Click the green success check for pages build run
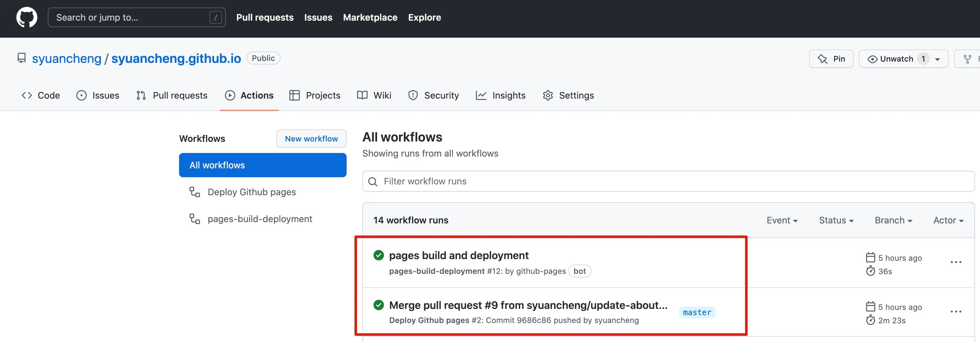The width and height of the screenshot is (980, 342). (x=378, y=255)
